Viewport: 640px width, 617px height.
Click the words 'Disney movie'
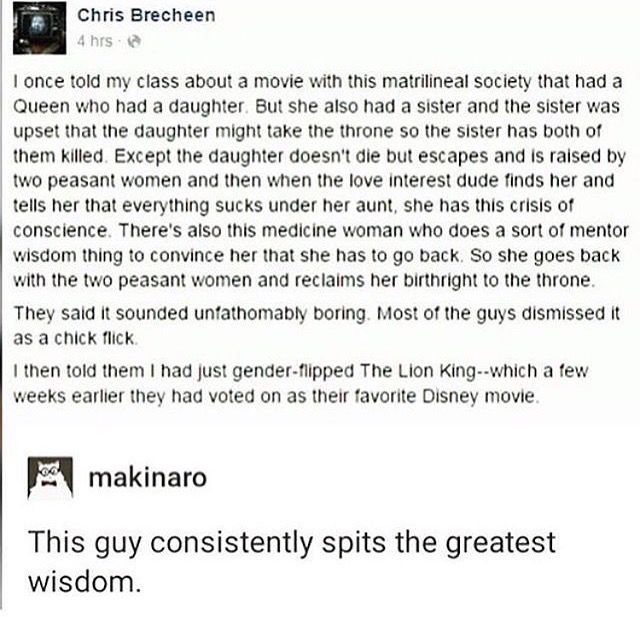pos(478,396)
